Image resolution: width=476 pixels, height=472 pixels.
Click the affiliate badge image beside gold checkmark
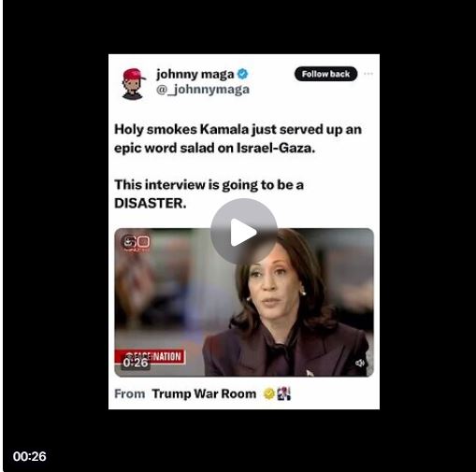[283, 393]
